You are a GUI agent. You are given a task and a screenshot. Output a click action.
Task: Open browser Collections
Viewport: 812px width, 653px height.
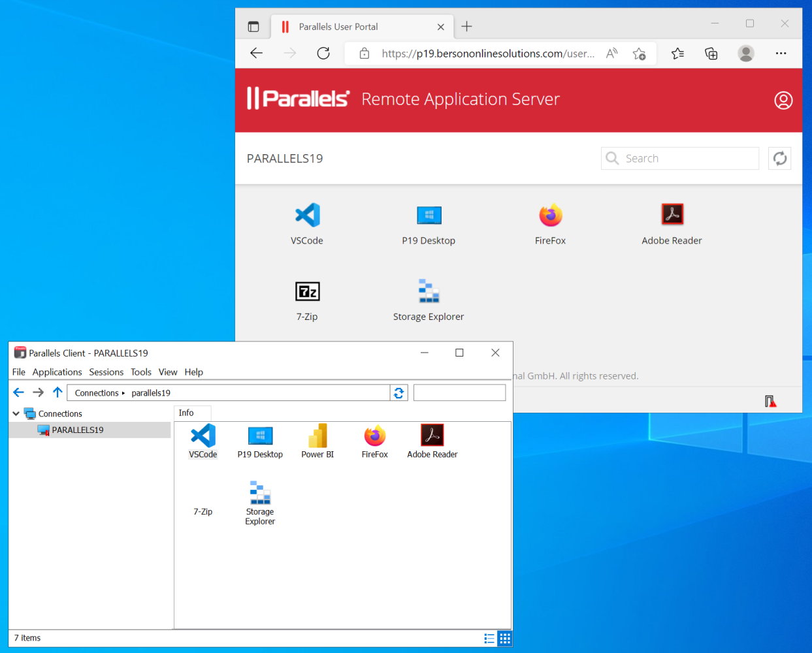point(711,54)
